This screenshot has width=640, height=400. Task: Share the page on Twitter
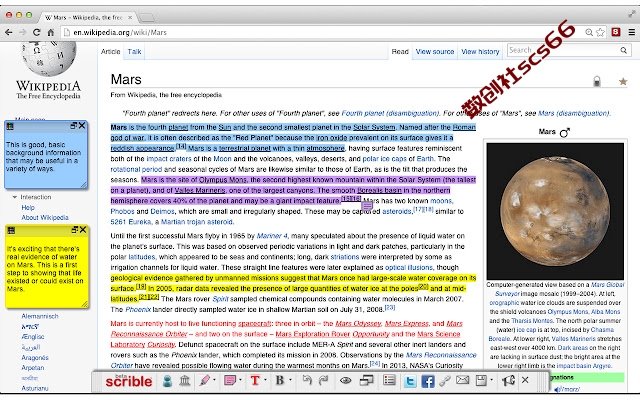410,382
